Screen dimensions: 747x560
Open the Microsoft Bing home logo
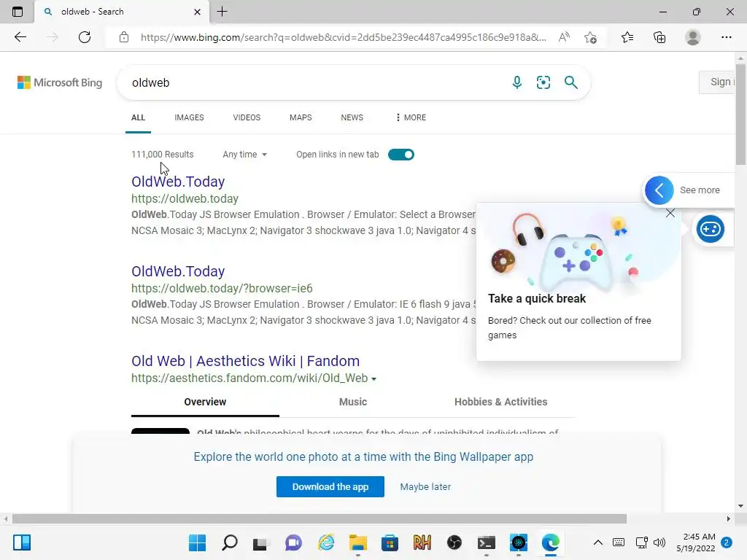click(60, 82)
